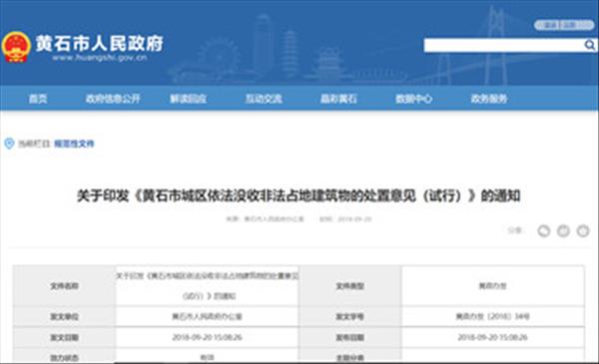This screenshot has height=364, width=599.
Task: Open the 首页 home menu item
Action: (38, 99)
